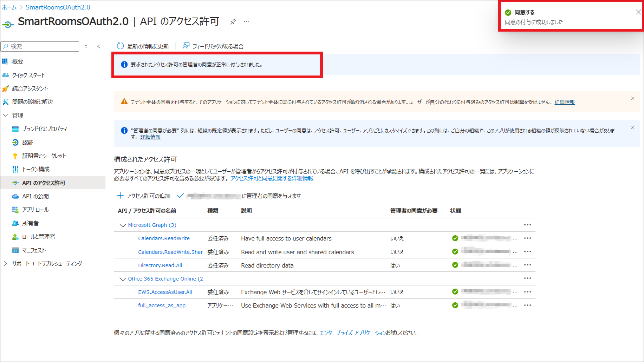Open more options for full_access_as_app row
This screenshot has width=644, height=362.
(527, 305)
